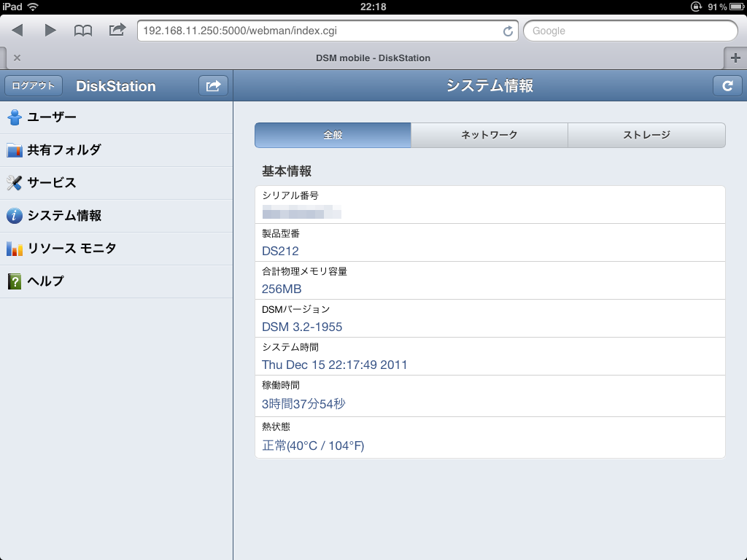Viewport: 747px width, 560px height.
Task: Click the 基本情報 section heading
Action: (287, 171)
